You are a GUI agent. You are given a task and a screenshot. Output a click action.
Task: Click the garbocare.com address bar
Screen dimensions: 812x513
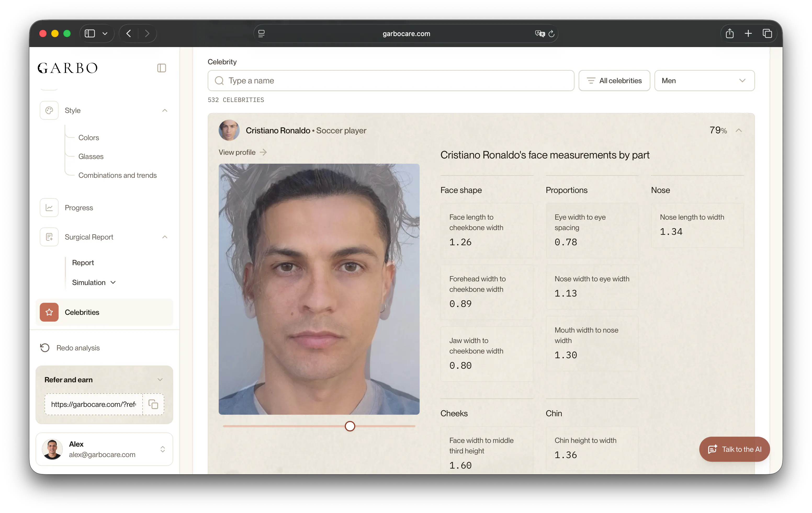click(406, 33)
